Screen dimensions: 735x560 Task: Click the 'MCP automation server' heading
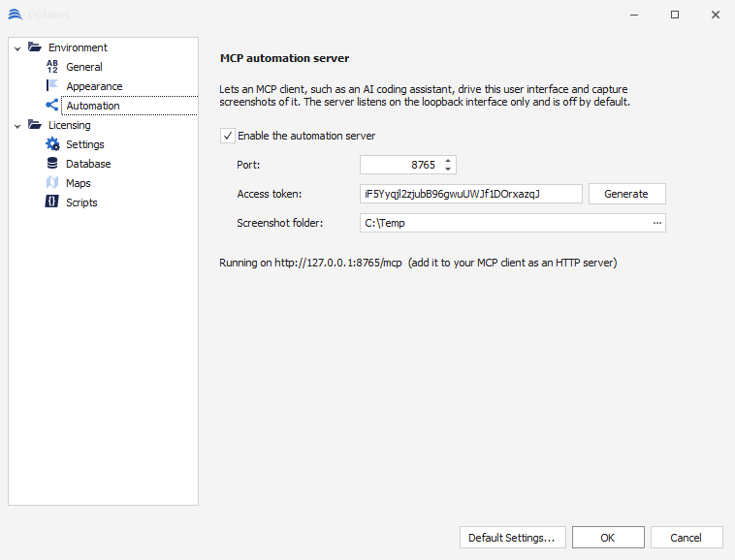[x=284, y=58]
